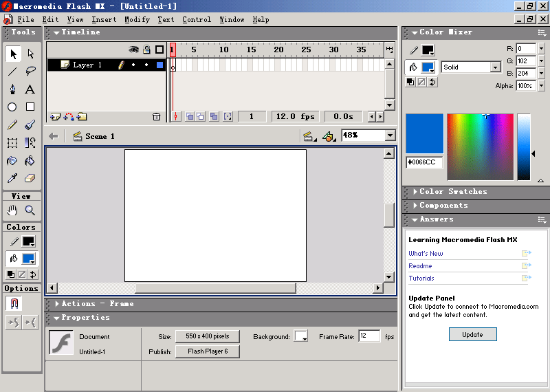The height and width of the screenshot is (392, 550).
Task: Open the Insert menu
Action: 104,20
